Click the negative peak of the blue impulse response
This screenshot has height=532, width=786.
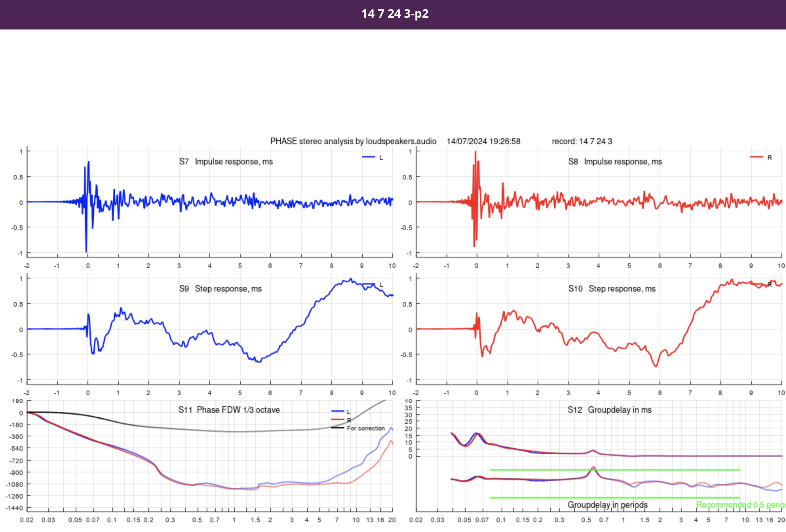(x=86, y=251)
